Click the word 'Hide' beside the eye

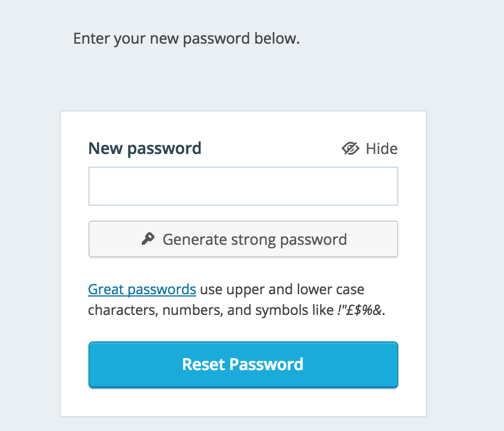(382, 149)
